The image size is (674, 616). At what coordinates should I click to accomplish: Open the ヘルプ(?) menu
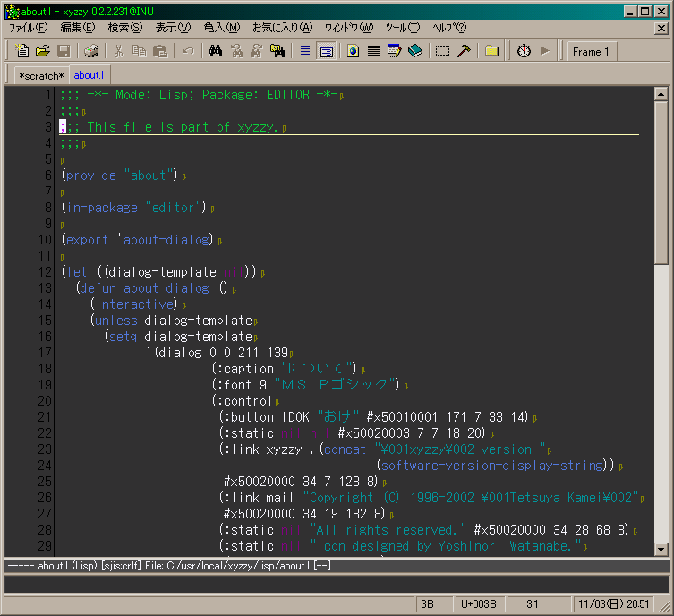449,28
